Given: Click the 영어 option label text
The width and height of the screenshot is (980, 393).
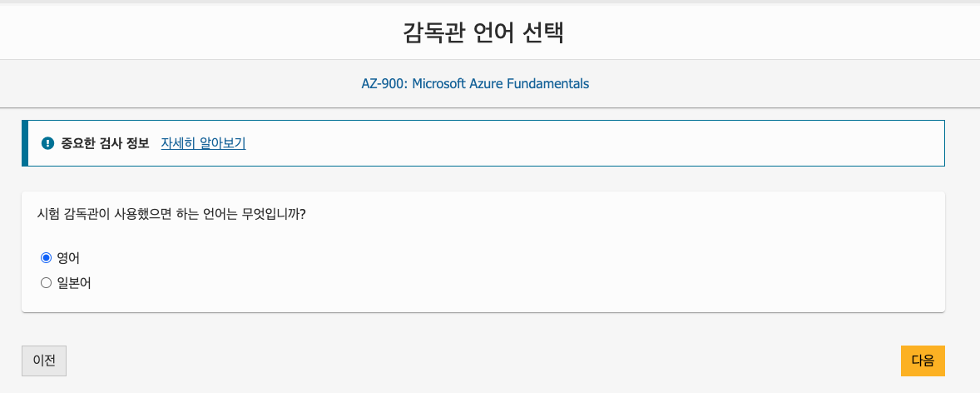Looking at the screenshot, I should click(x=68, y=258).
